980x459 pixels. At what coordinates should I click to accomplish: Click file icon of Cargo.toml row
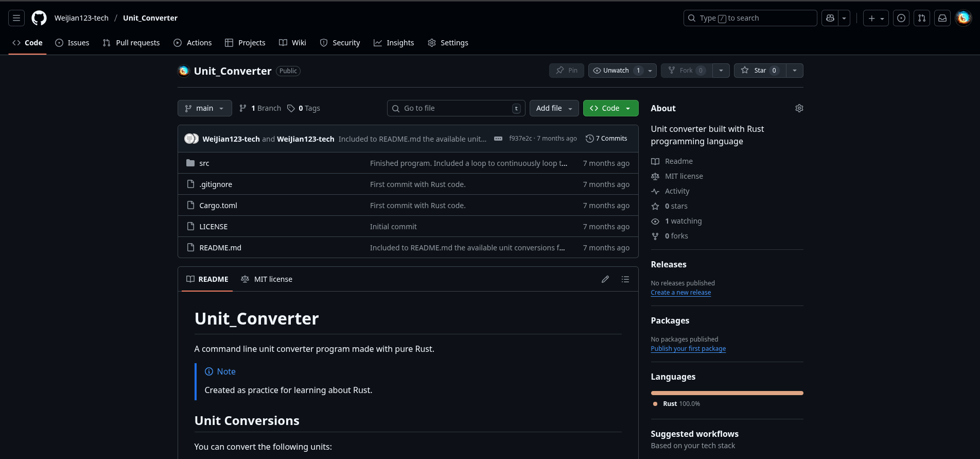click(190, 205)
